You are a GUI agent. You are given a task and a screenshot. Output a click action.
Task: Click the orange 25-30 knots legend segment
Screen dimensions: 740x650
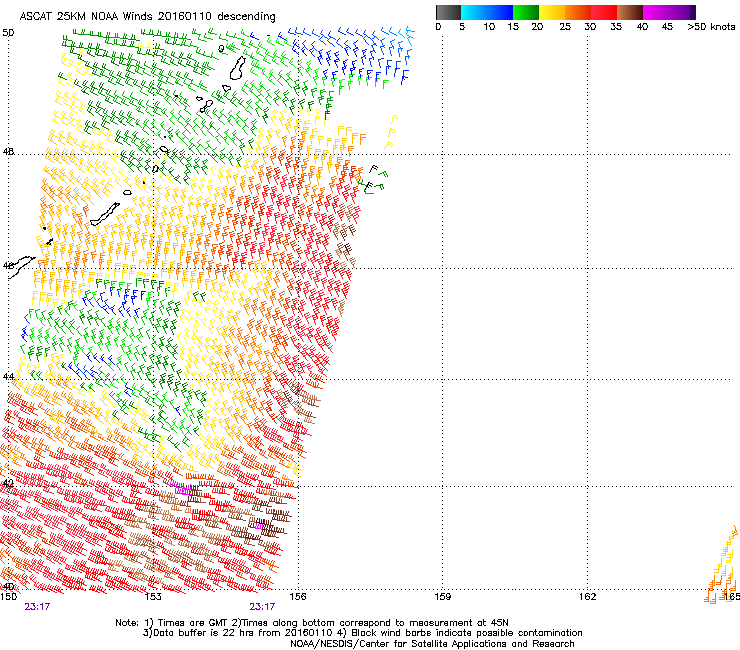(x=578, y=12)
